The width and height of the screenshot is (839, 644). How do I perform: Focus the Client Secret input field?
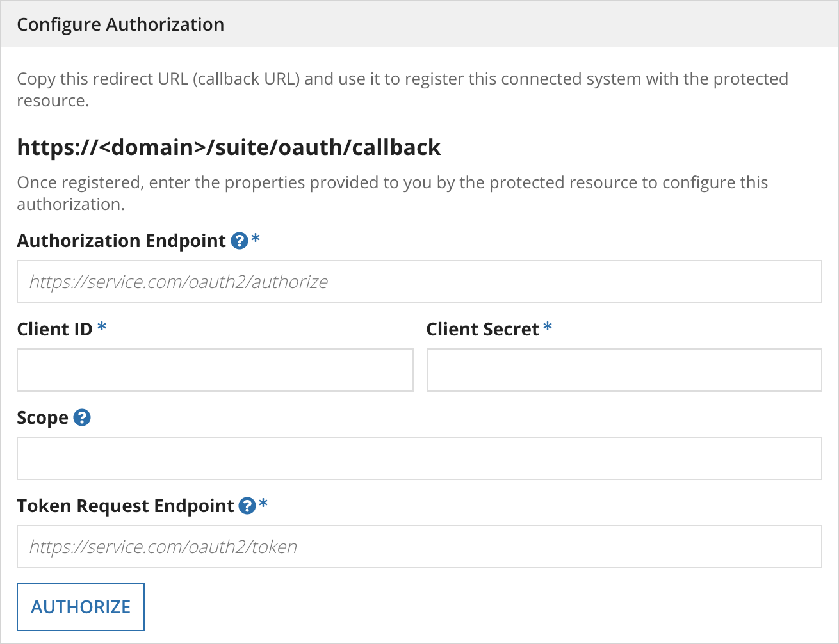(624, 370)
